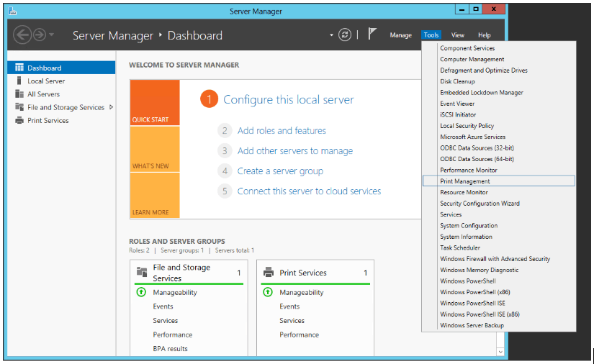Expand File and Storage Services arrow
Viewport: 594px width, 364px height.
click(111, 107)
